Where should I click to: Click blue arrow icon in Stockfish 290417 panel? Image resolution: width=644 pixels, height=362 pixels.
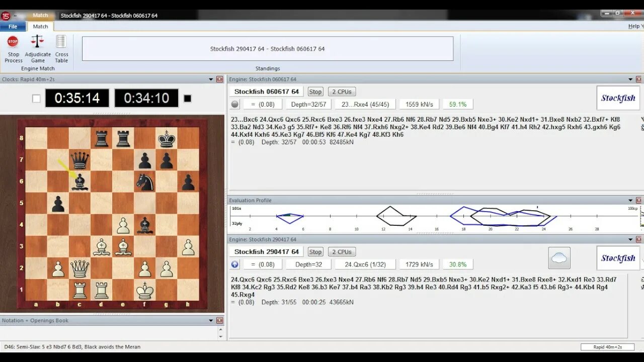(235, 264)
